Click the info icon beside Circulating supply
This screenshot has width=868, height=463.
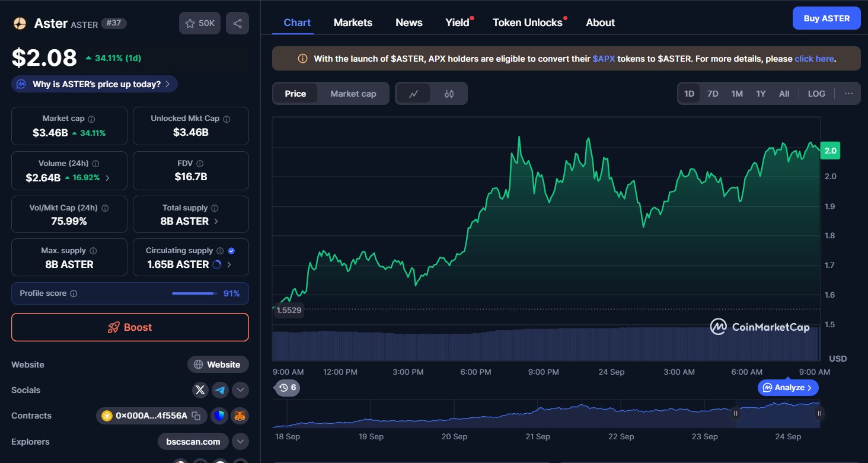click(220, 251)
